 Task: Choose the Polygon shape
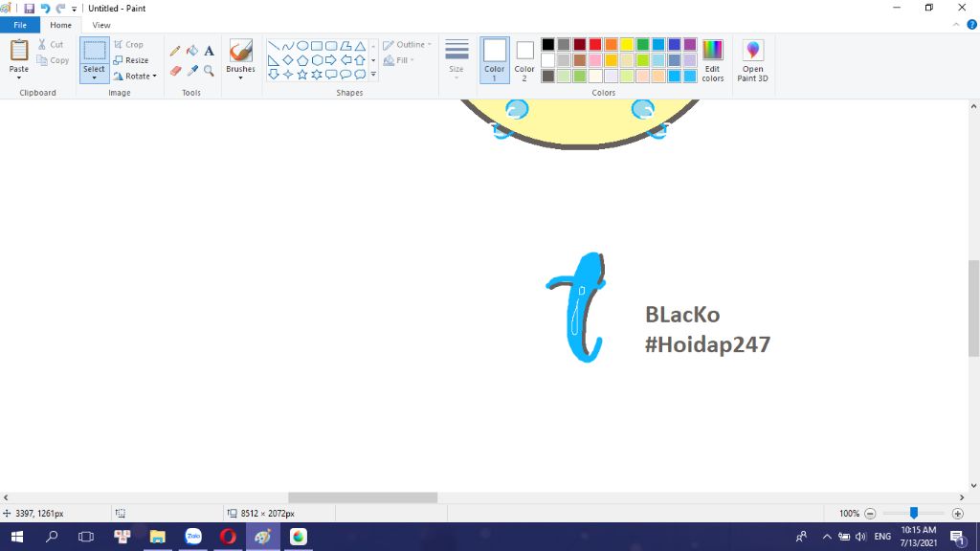[345, 46]
